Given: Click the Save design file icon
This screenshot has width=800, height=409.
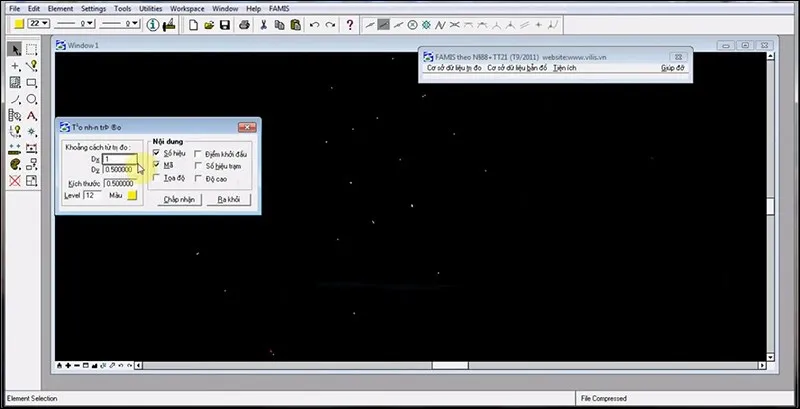Looking at the screenshot, I should pyautogui.click(x=225, y=23).
